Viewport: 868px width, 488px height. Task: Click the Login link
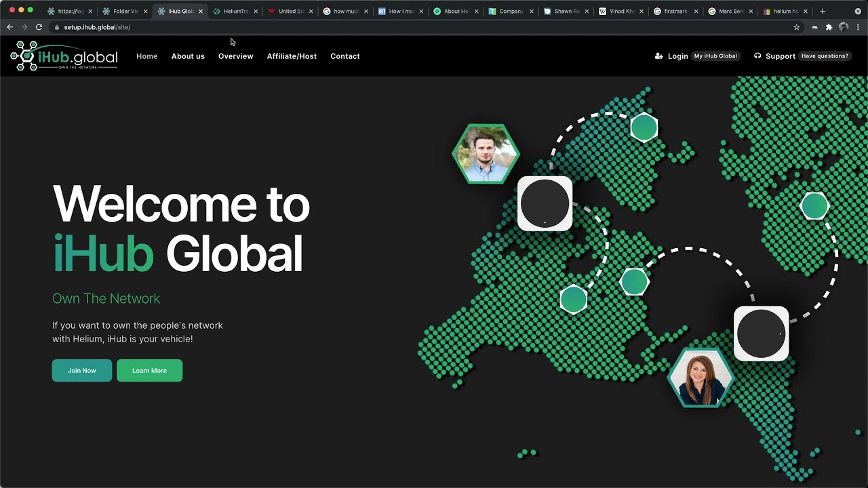[x=678, y=56]
